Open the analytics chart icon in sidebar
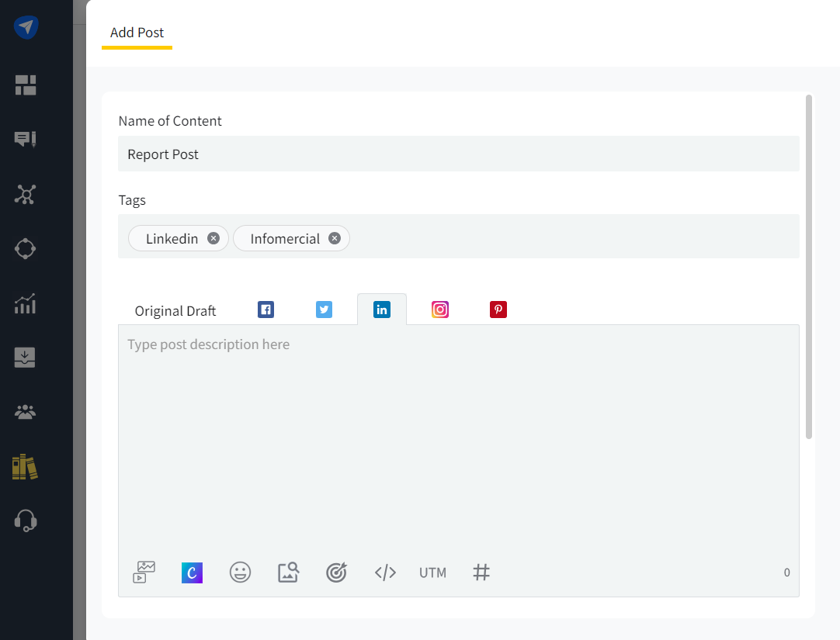 pos(25,303)
